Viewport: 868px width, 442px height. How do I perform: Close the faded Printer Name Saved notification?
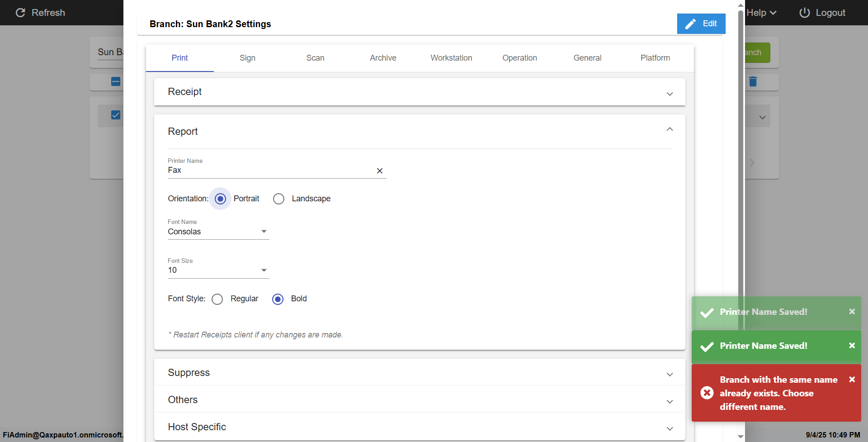(852, 312)
